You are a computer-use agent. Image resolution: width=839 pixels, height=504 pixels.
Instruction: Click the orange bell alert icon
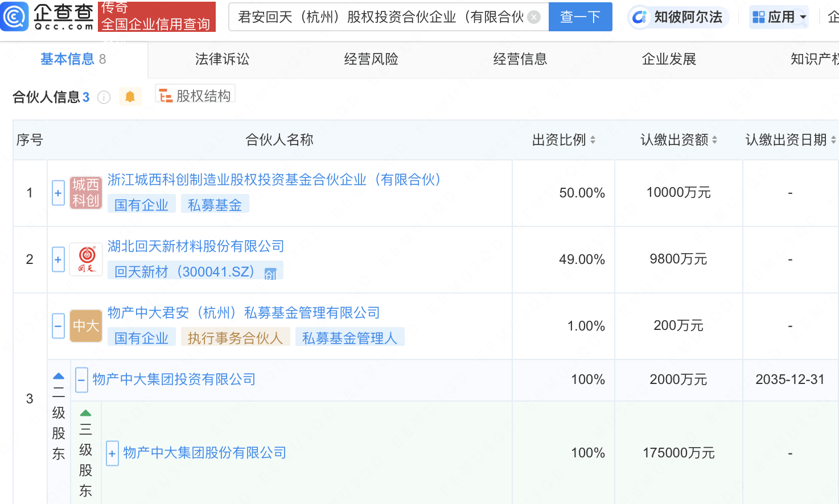130,97
